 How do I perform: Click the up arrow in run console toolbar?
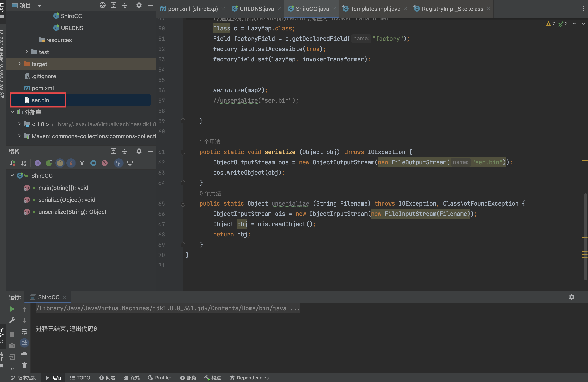(24, 309)
